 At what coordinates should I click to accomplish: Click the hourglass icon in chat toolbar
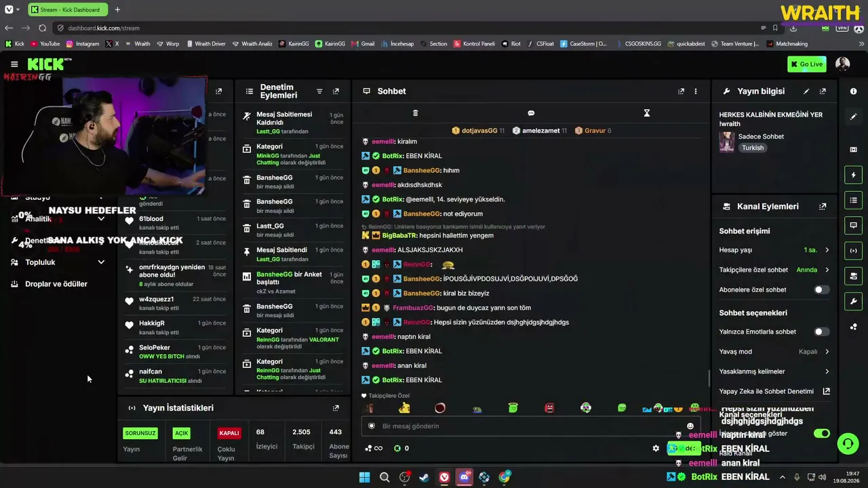point(647,113)
